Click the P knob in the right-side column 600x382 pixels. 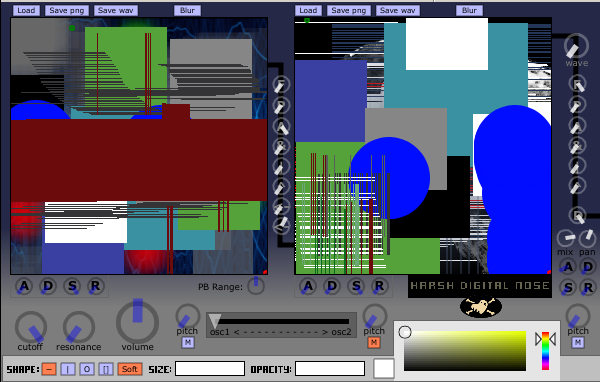[577, 105]
